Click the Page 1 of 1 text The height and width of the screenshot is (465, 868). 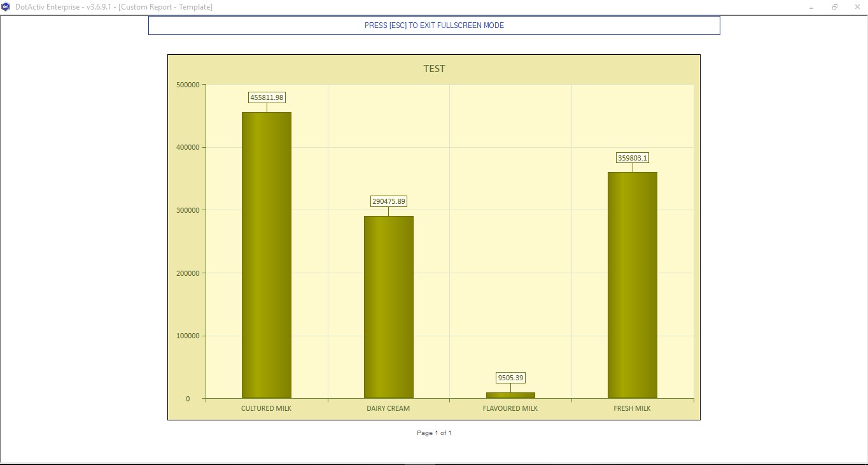(434, 433)
